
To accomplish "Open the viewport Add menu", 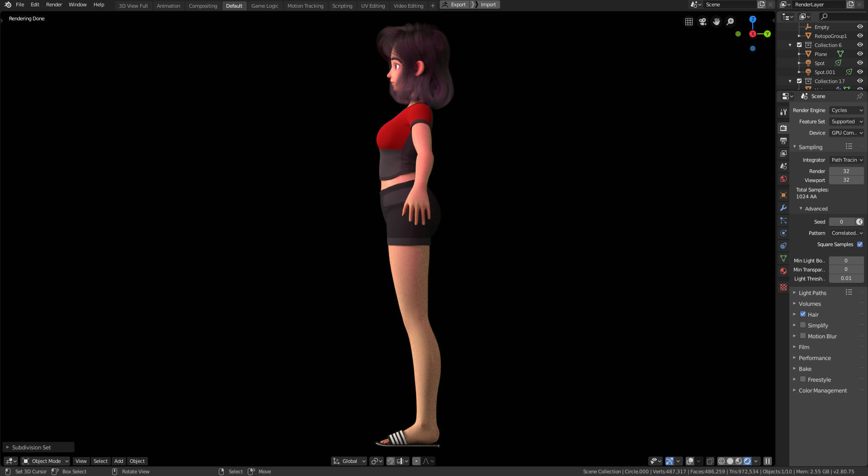I will 118,461.
